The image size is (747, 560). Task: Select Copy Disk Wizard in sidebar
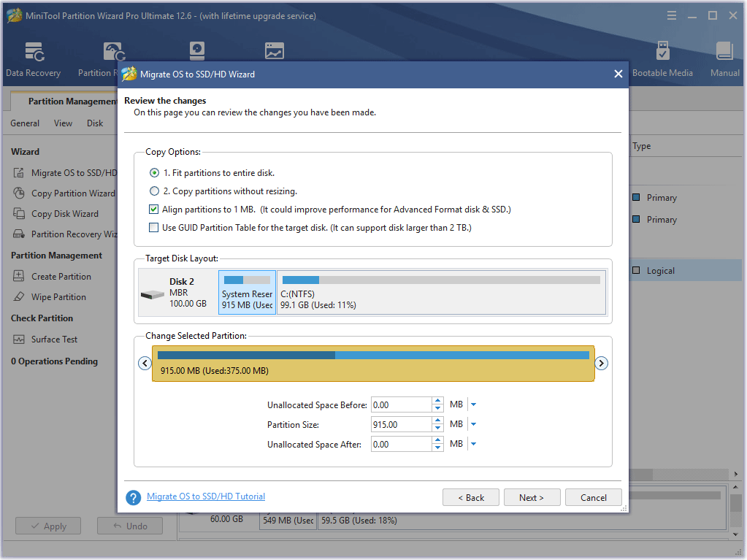tap(65, 214)
